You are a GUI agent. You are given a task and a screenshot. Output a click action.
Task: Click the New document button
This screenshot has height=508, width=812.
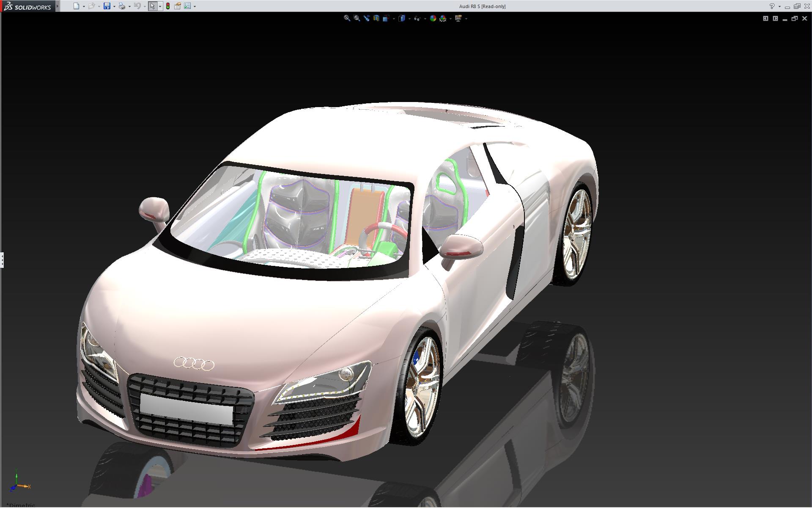(x=76, y=6)
